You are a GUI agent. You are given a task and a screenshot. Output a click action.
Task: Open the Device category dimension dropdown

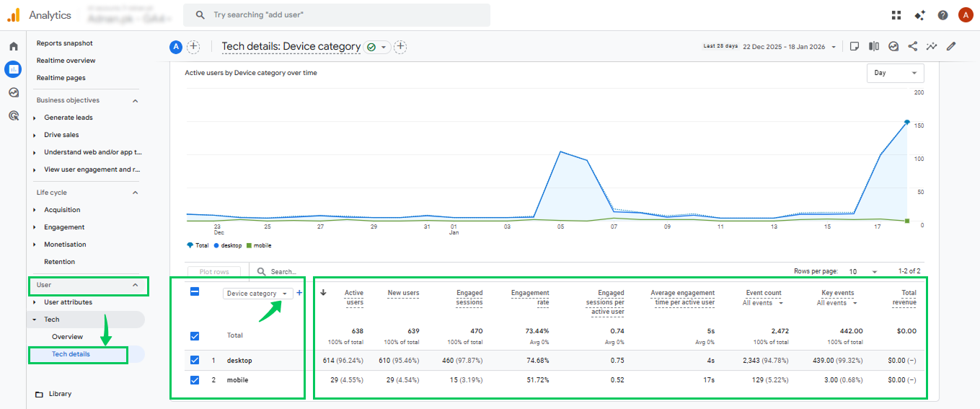pyautogui.click(x=257, y=294)
